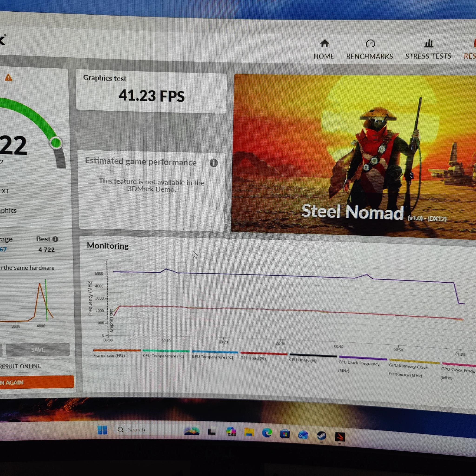Click the orange warning triangle icon
Screen dimensions: 476x476
8,78
